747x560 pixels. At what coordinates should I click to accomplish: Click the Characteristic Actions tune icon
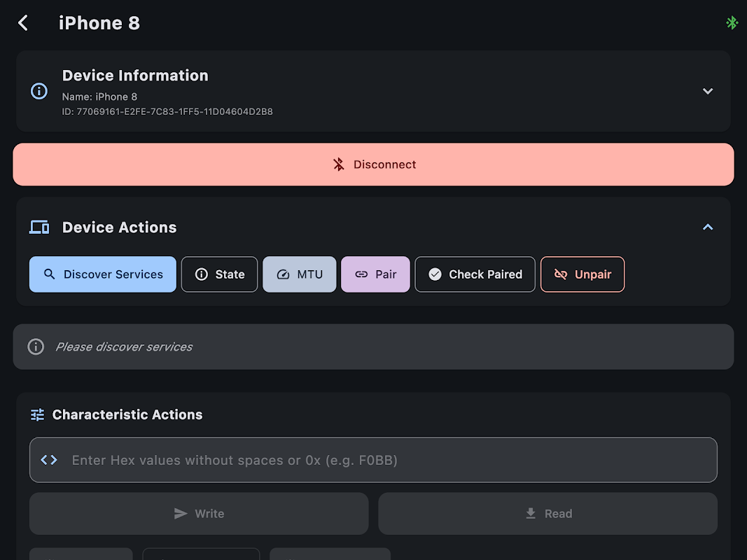pyautogui.click(x=38, y=415)
